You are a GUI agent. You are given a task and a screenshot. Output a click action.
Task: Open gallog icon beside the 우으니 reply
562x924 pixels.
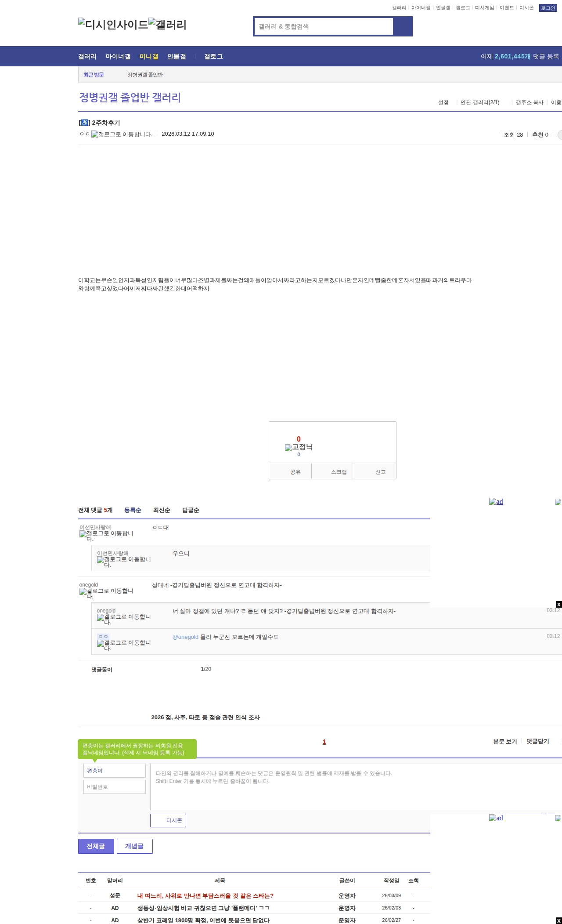[124, 562]
